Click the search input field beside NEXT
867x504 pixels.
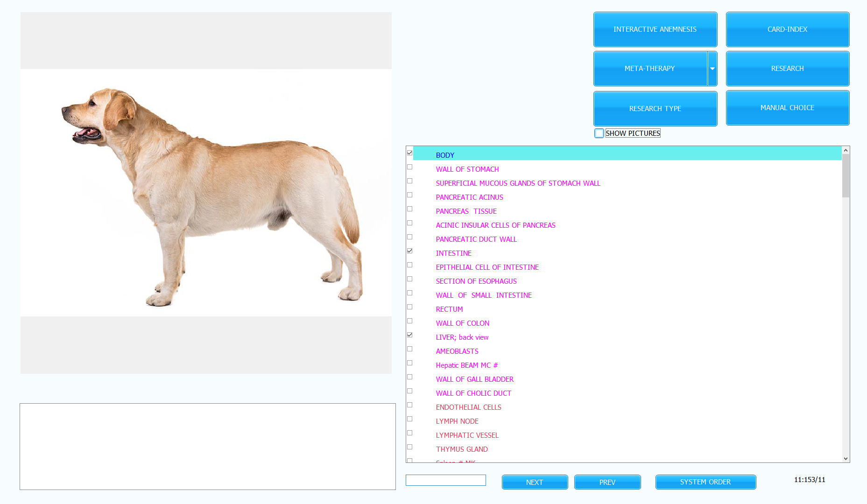[x=445, y=480]
